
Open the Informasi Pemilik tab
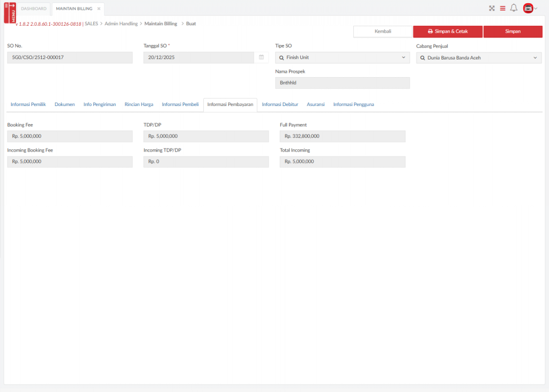pyautogui.click(x=28, y=104)
